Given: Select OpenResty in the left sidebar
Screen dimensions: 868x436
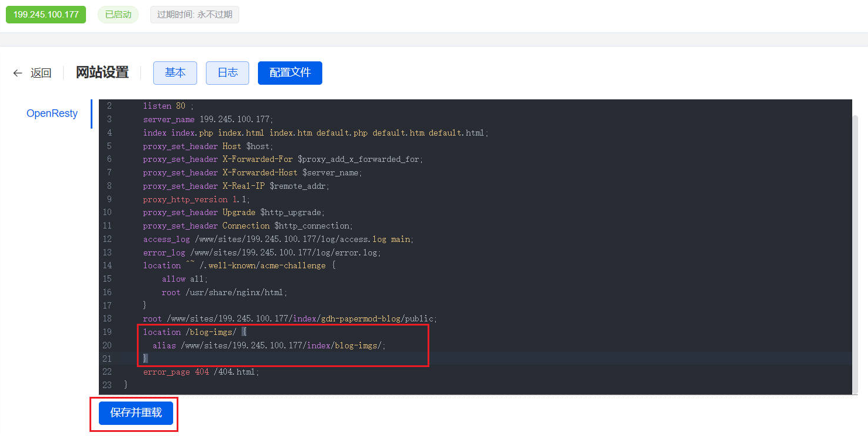Looking at the screenshot, I should pyautogui.click(x=52, y=113).
